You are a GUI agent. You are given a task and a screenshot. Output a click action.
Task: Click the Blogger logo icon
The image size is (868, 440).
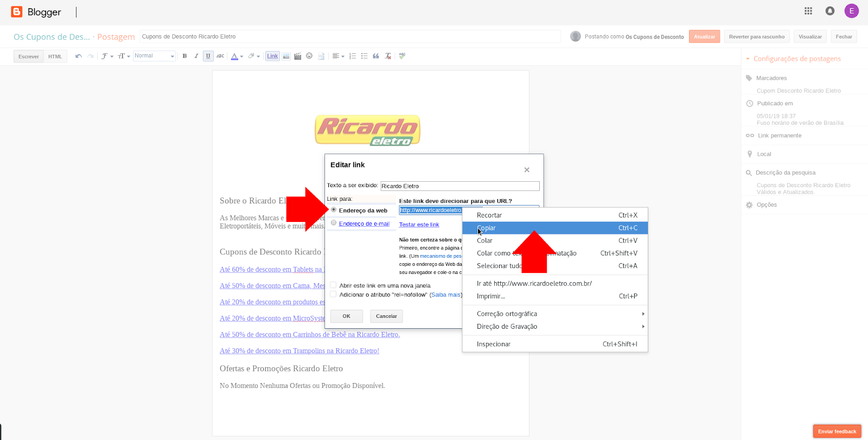[17, 11]
